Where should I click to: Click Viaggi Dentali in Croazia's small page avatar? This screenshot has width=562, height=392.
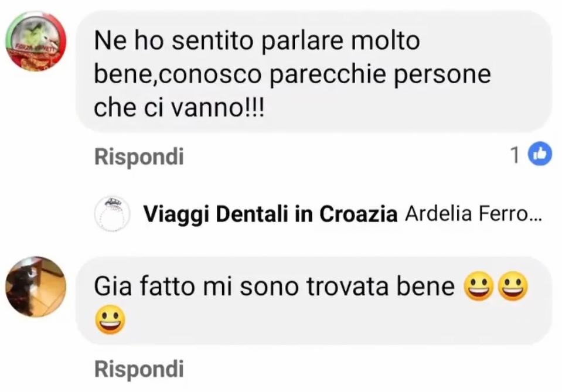point(112,214)
